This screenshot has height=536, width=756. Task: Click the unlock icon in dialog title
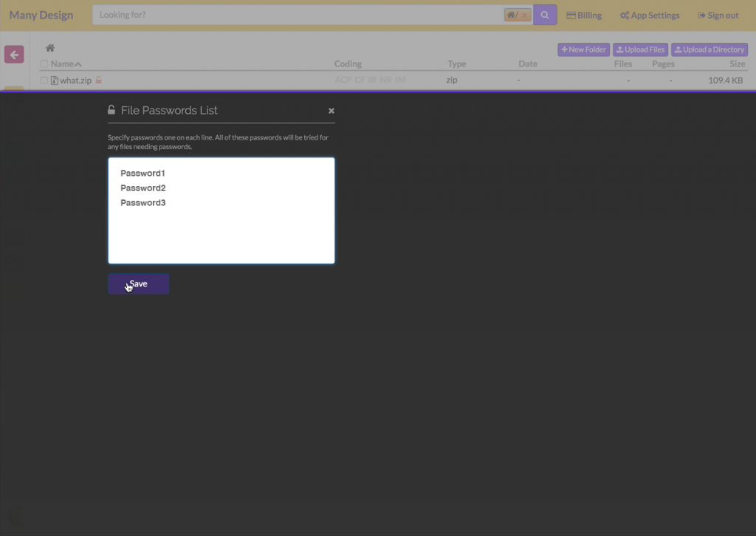[x=111, y=110]
